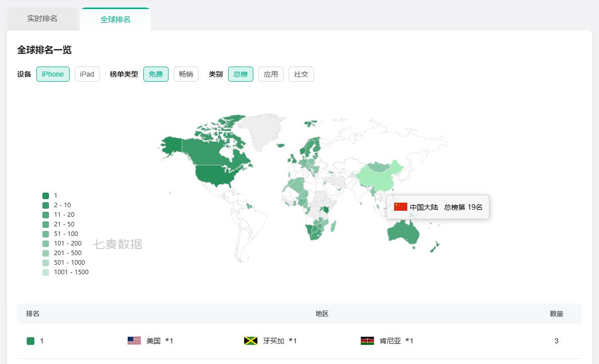The height and width of the screenshot is (364, 599).
Task: Click the Kenya flag icon
Action: pyautogui.click(x=367, y=341)
